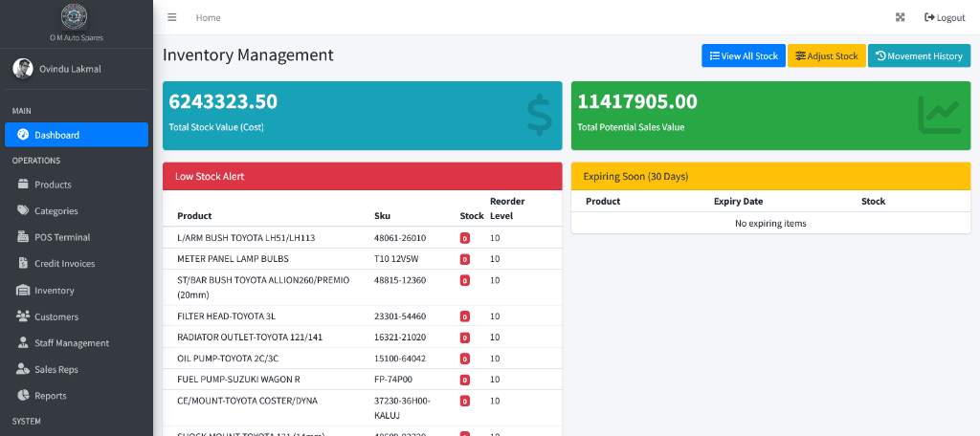Click the Dashboard speedometer icon

(23, 134)
